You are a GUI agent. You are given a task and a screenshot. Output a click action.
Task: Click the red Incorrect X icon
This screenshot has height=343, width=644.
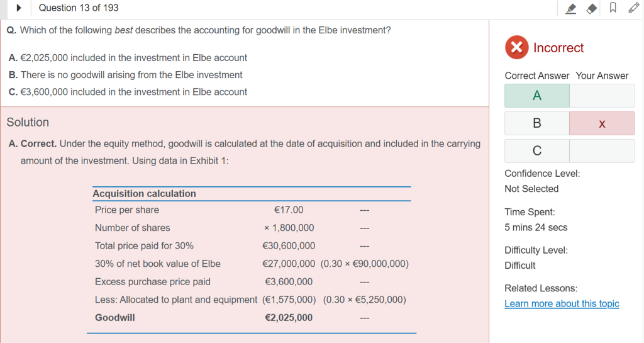(x=516, y=48)
